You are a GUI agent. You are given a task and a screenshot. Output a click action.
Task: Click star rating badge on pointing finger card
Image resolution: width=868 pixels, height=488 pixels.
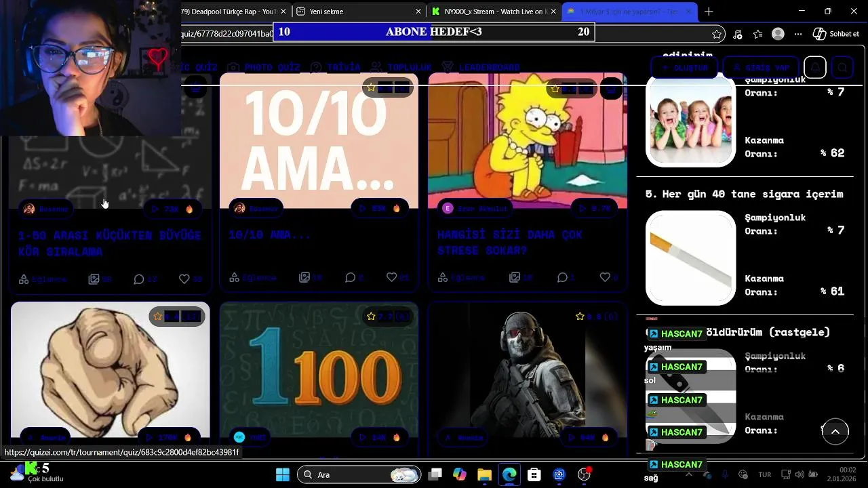click(176, 317)
